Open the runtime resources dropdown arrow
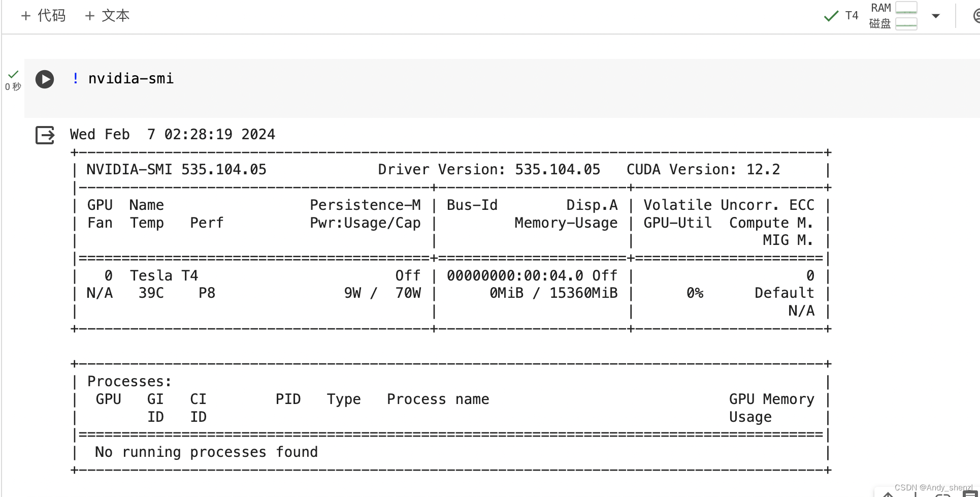Image resolution: width=980 pixels, height=497 pixels. coord(936,16)
